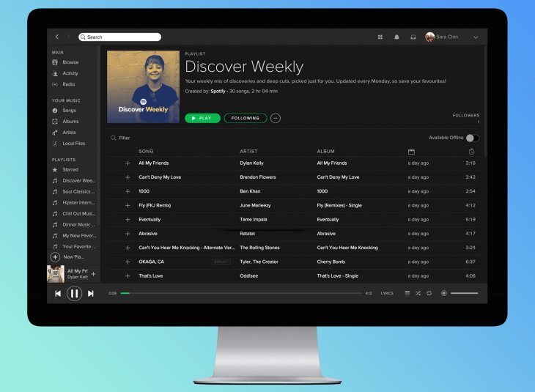Image resolution: width=535 pixels, height=392 pixels.
Task: Click the Spotify creator link
Action: coord(218,91)
